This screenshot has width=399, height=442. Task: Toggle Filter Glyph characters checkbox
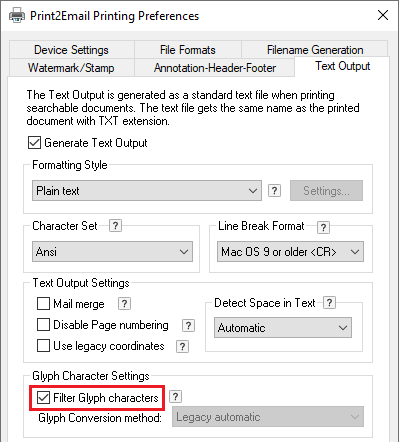click(x=43, y=398)
